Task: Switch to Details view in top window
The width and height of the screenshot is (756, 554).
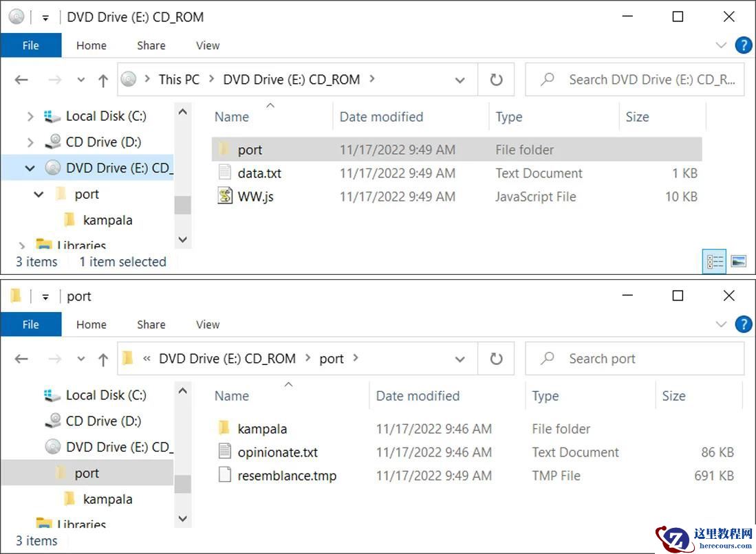Action: click(x=715, y=261)
